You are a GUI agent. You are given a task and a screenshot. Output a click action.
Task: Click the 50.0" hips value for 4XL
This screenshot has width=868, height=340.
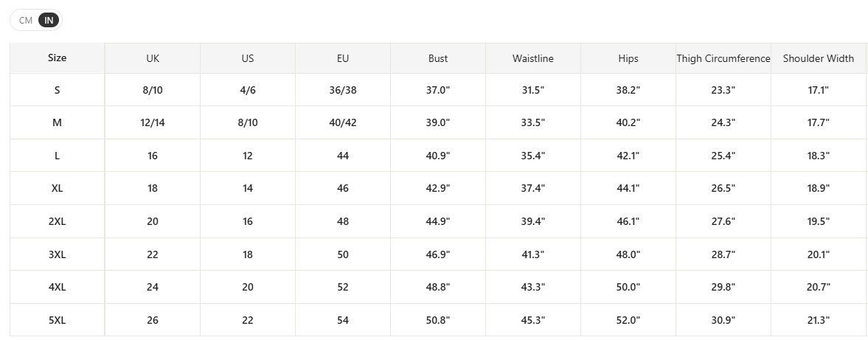[x=628, y=287]
